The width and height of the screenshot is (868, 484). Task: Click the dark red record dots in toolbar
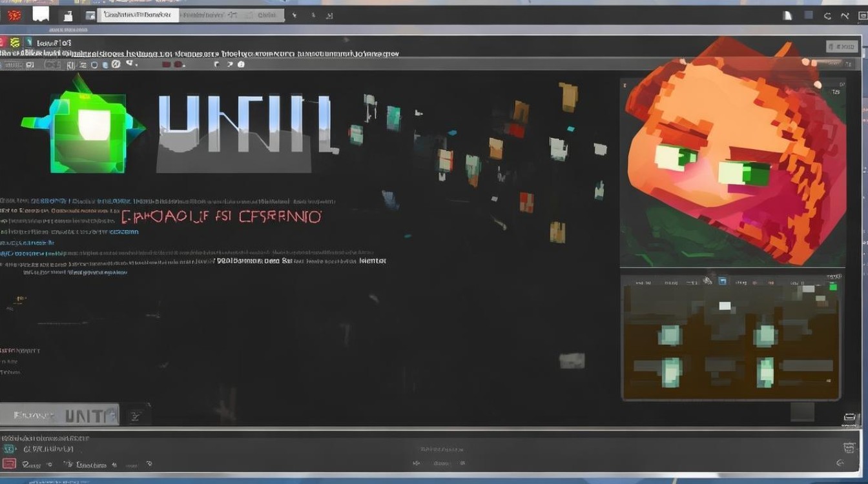pyautogui.click(x=174, y=65)
